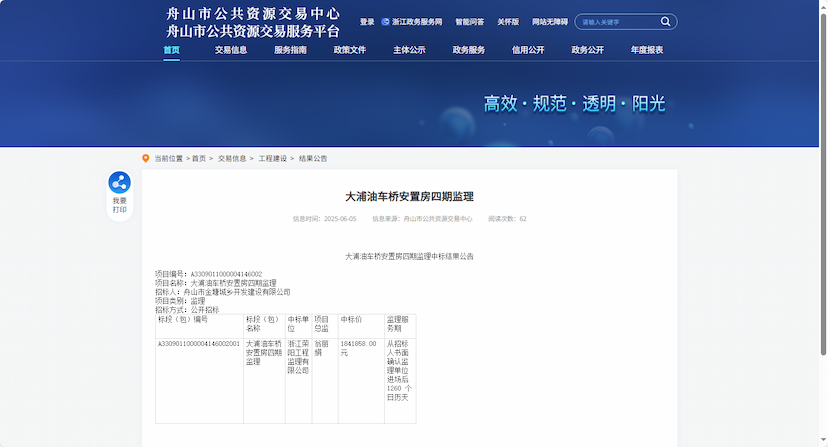828x447 pixels.
Task: Click 首页 in the breadcrumb
Action: click(x=199, y=159)
